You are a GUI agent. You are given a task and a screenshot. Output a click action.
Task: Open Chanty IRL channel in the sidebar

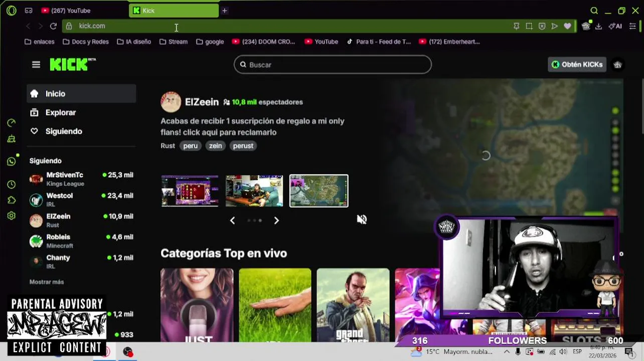pos(81,262)
